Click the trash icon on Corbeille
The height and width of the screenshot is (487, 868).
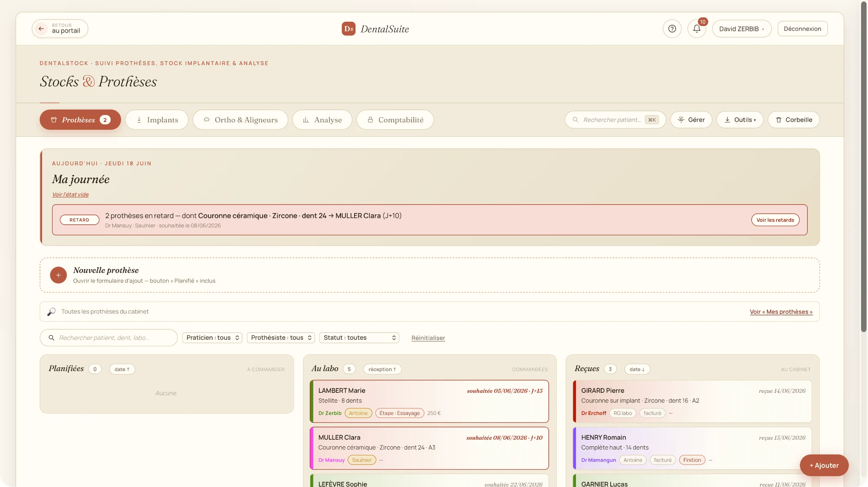779,120
